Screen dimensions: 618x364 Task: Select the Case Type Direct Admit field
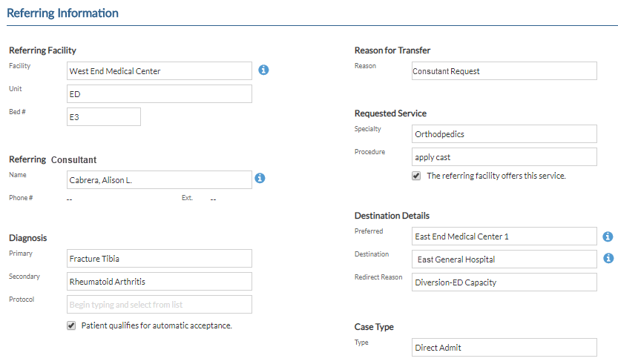click(x=504, y=348)
